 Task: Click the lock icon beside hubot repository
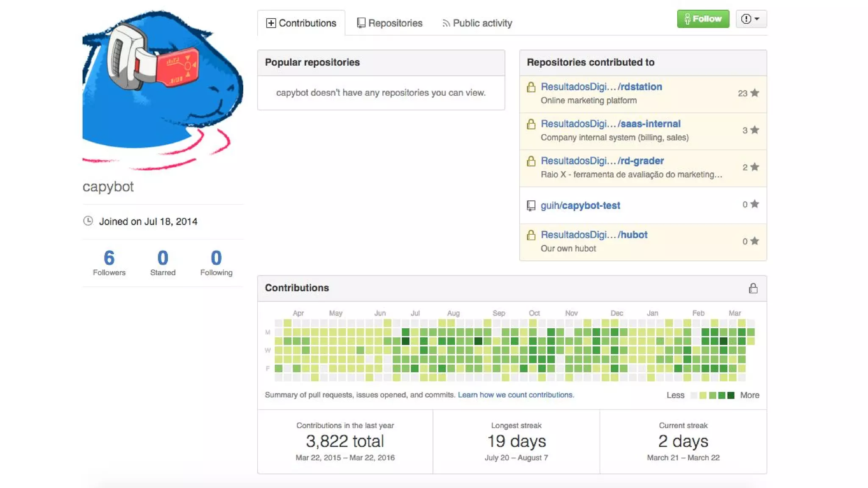coord(531,235)
